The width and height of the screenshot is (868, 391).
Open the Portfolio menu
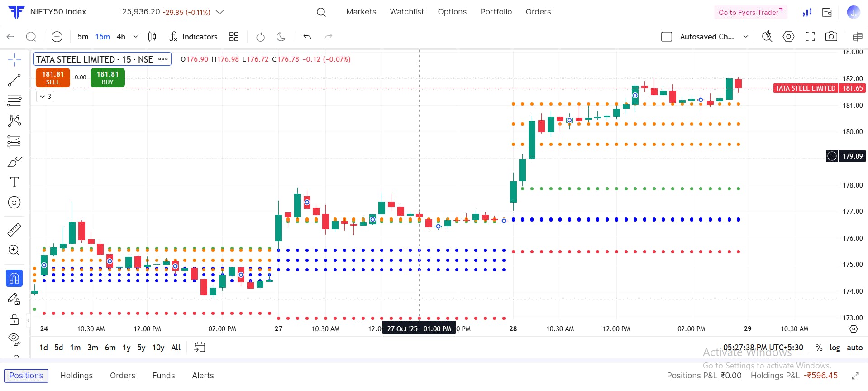click(496, 12)
